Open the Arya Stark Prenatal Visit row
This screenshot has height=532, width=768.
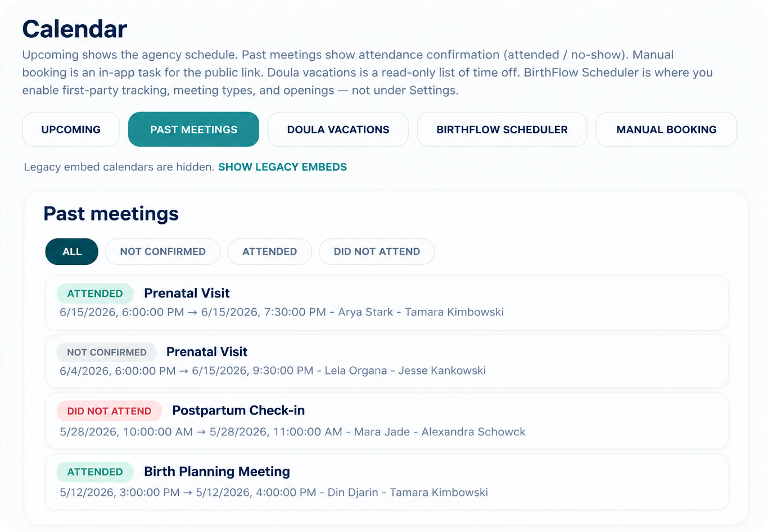(387, 303)
